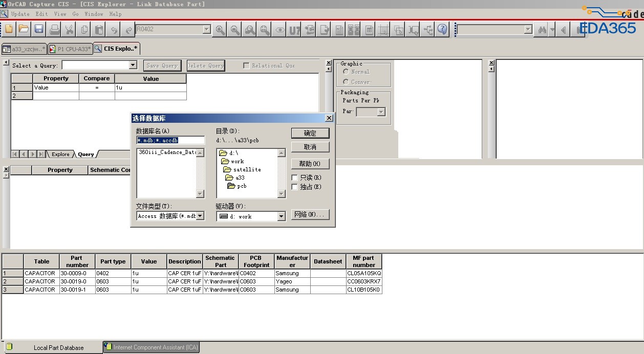Click the Zoom Out magnifier icon
This screenshot has width=644, height=354.
(x=234, y=30)
